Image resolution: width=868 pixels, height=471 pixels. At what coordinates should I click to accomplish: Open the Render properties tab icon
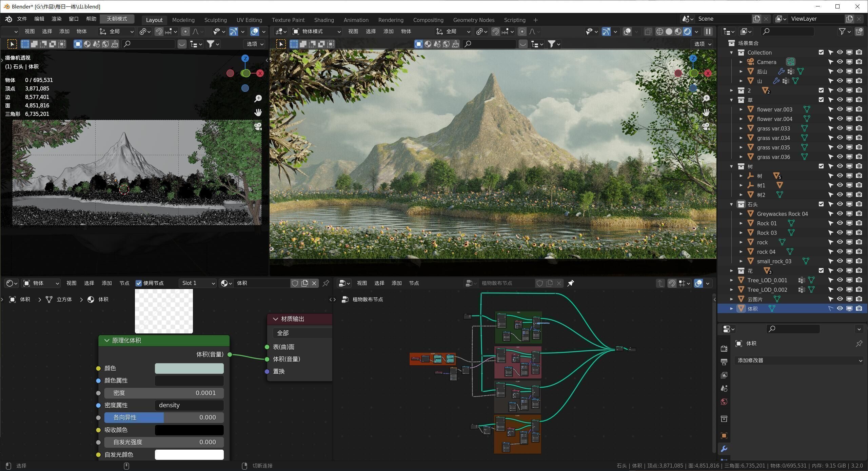[724, 349]
